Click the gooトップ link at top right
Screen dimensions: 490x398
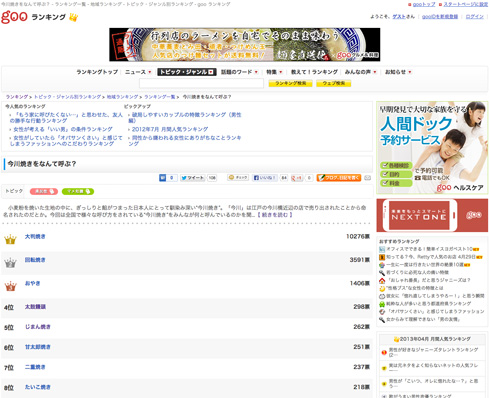pos(424,4)
